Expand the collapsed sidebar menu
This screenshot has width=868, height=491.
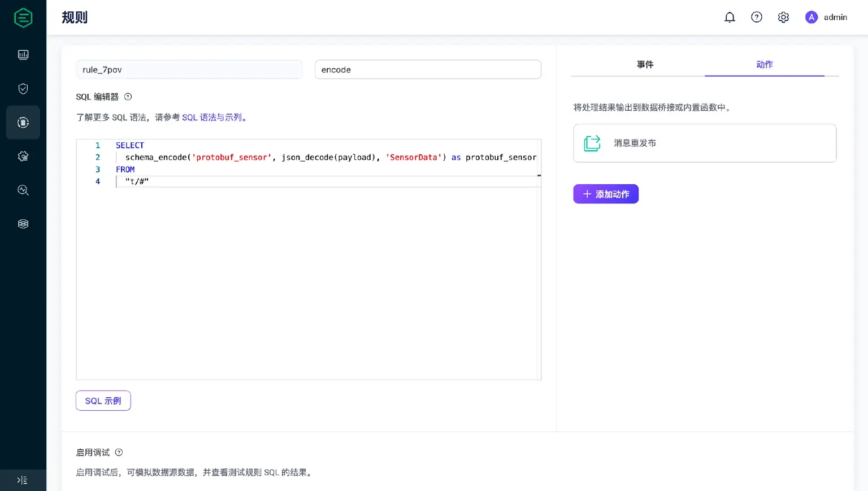(x=23, y=480)
